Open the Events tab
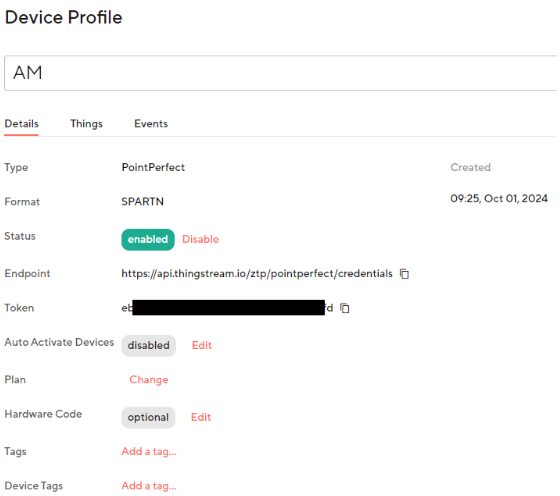The width and height of the screenshot is (560, 496). 151,124
